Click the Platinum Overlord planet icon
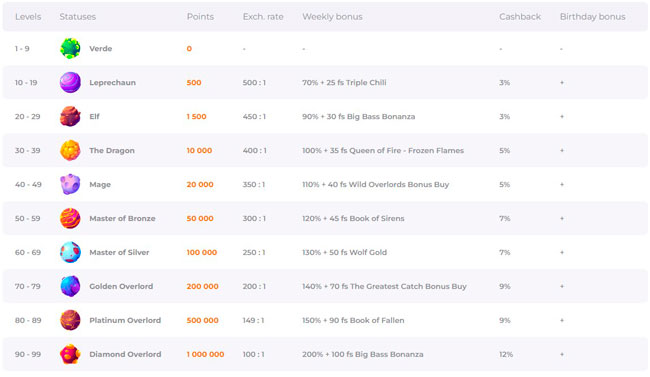The height and width of the screenshot is (377, 650). coord(70,321)
